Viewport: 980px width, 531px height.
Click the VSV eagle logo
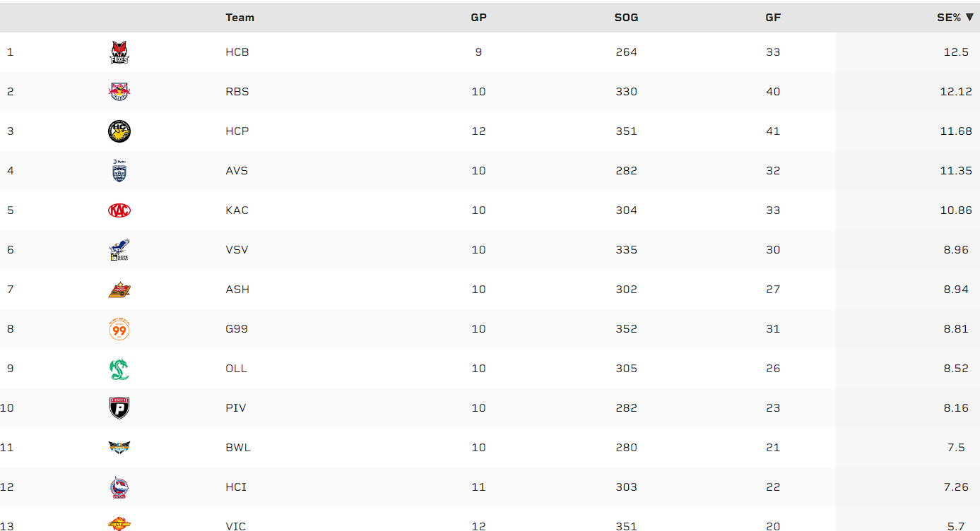[119, 250]
